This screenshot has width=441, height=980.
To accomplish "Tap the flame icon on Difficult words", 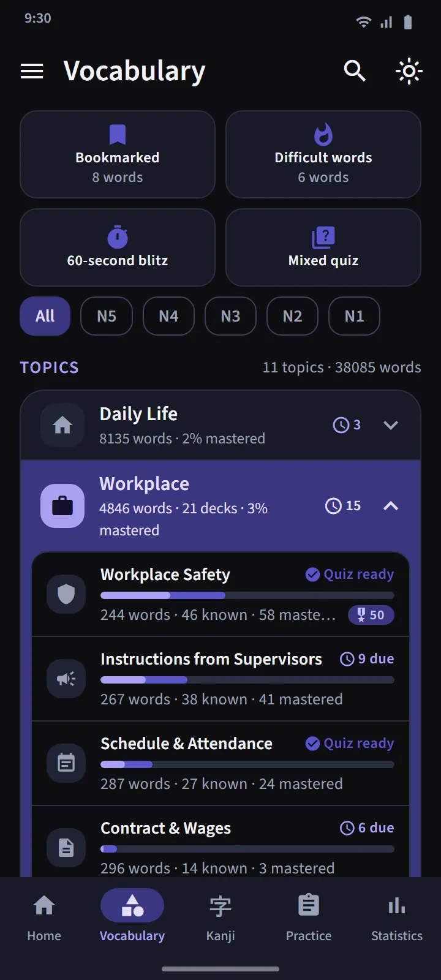I will tap(323, 134).
